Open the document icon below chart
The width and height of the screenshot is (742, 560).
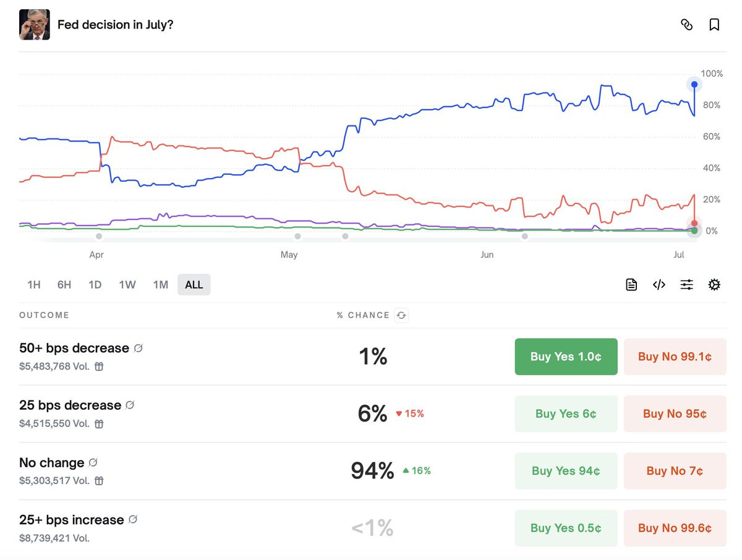[x=631, y=284]
